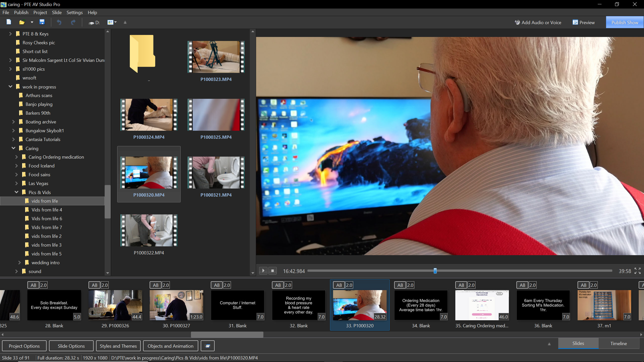
Task: Save the project with floppy icon
Action: 42,22
